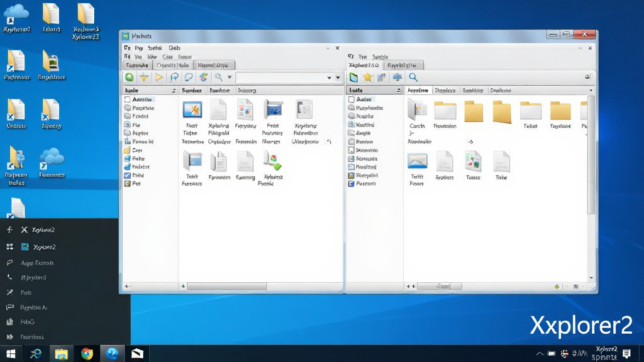This screenshot has width=644, height=362.
Task: Click the last dropdown arrow in left pane toolbar
Action: (x=338, y=77)
